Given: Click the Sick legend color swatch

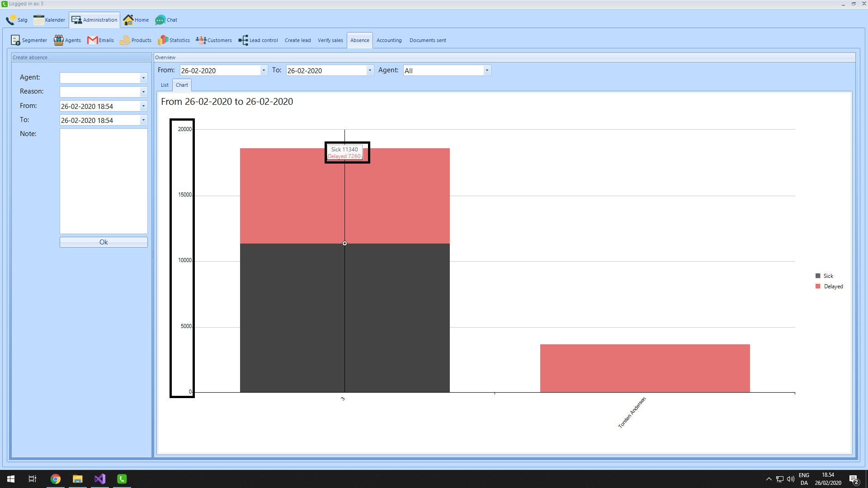Looking at the screenshot, I should coord(818,276).
